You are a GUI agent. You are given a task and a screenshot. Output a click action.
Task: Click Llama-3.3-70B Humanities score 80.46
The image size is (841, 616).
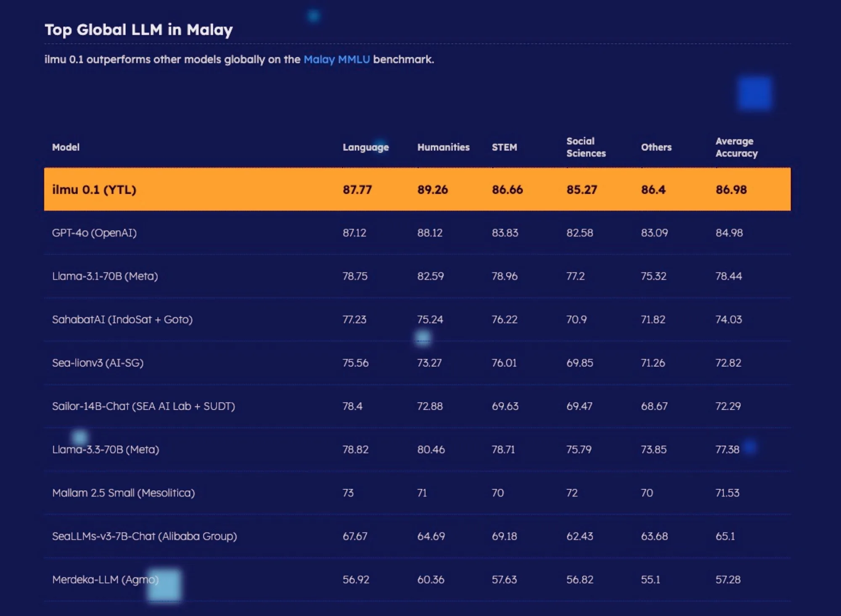[431, 449]
